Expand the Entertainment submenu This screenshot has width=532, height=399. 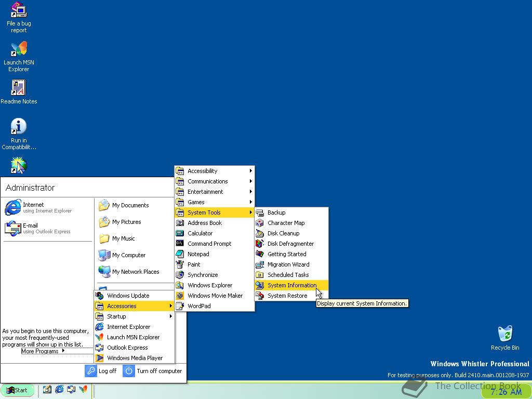click(215, 192)
